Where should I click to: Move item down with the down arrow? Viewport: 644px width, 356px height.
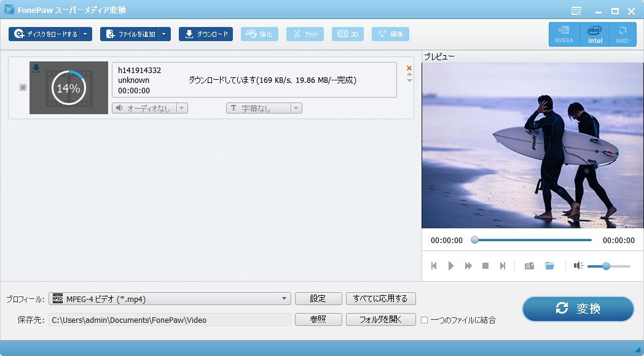tap(409, 80)
